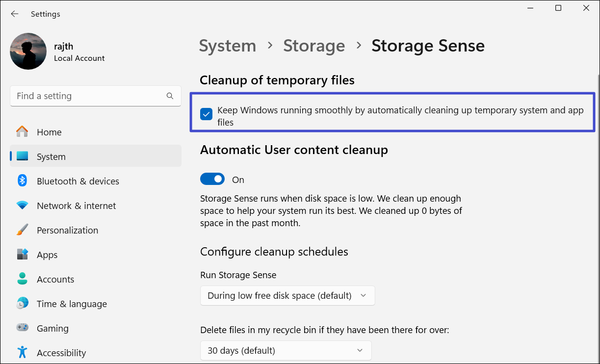This screenshot has width=600, height=364.
Task: Turn off Automatic User content cleanup toggle
Action: pyautogui.click(x=212, y=180)
